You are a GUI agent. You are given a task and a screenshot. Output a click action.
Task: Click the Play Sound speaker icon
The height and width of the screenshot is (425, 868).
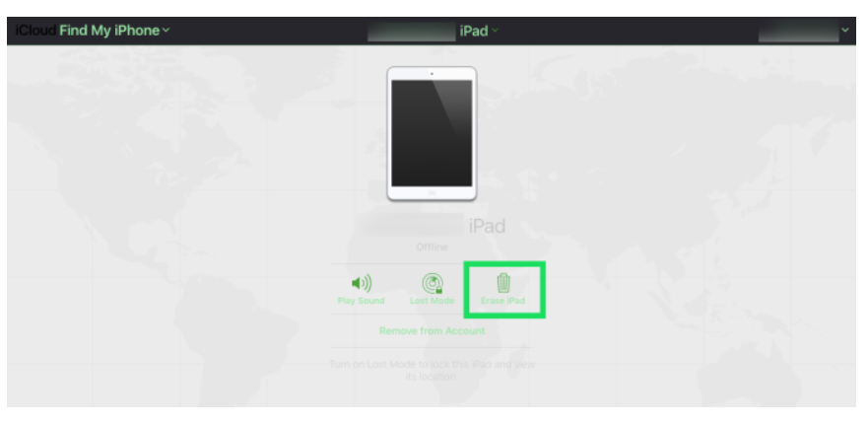[361, 283]
